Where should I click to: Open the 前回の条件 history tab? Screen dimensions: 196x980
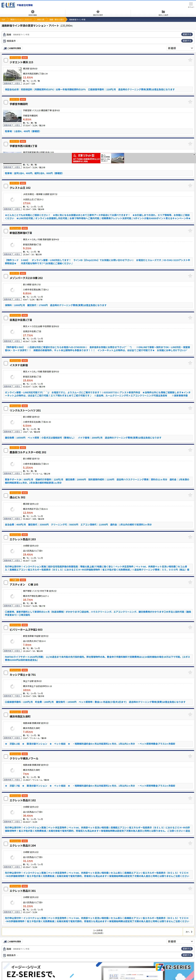tap(33, 13)
